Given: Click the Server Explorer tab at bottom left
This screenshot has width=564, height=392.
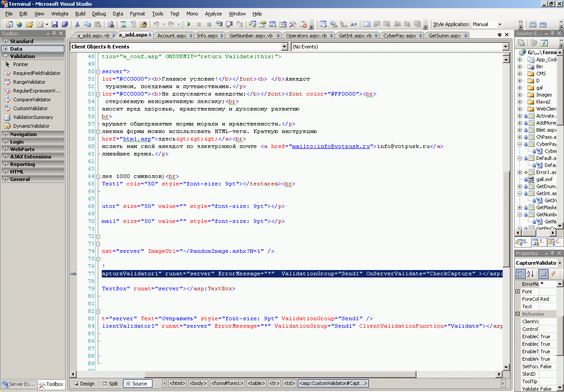Looking at the screenshot, I should coord(19,385).
